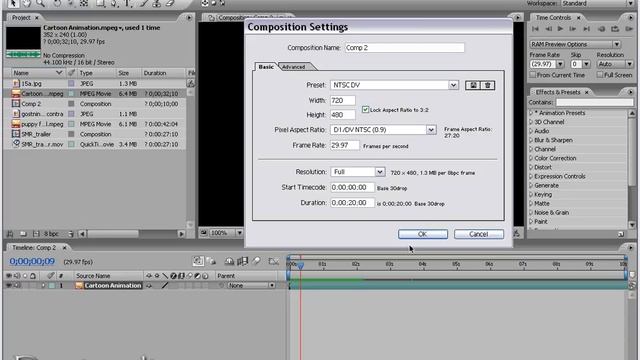This screenshot has width=640, height=360.
Task: Click the Composition Name input field
Action: (x=404, y=48)
